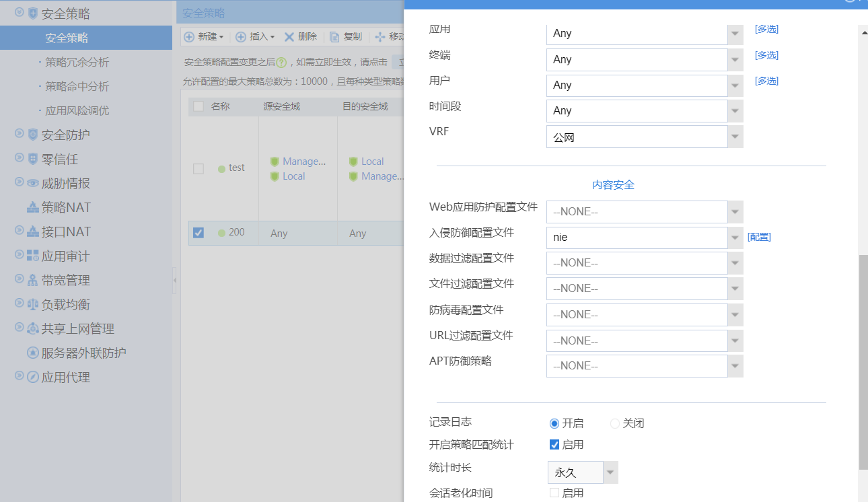
Task: Click the 多选 link beside 用户
Action: click(x=766, y=81)
